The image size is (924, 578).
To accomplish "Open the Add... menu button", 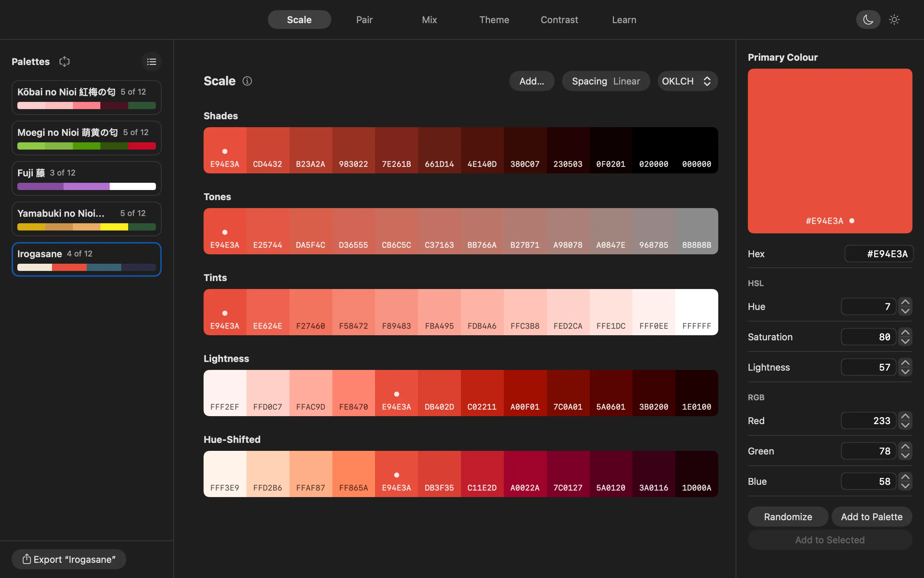I will [x=532, y=81].
